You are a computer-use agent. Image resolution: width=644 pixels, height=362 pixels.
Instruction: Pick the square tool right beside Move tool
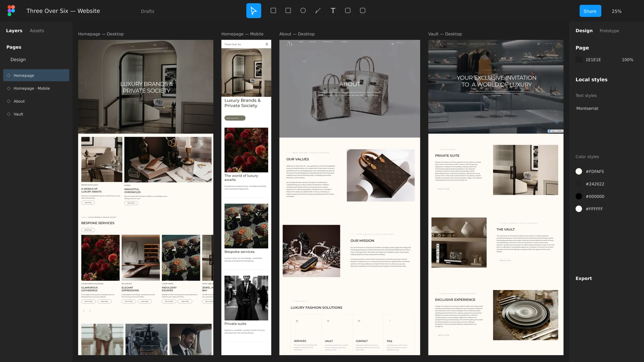click(273, 11)
